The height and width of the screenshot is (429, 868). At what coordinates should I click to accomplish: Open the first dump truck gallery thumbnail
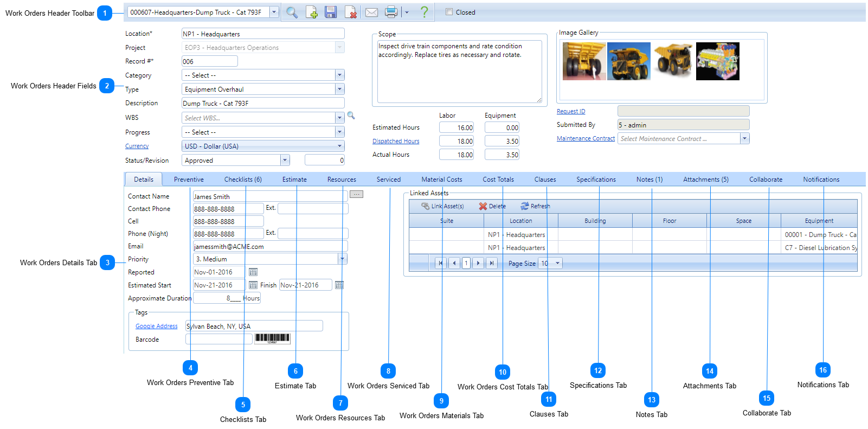[x=584, y=61]
